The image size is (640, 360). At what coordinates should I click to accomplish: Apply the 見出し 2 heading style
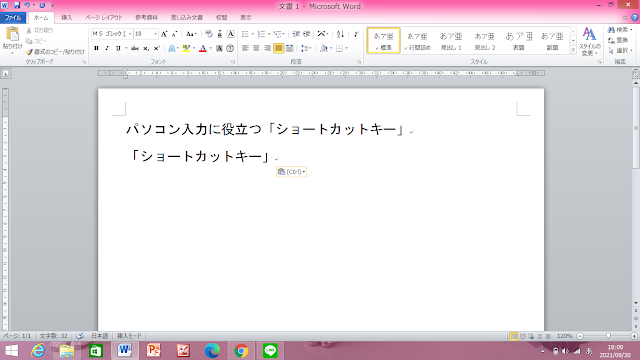(485, 40)
